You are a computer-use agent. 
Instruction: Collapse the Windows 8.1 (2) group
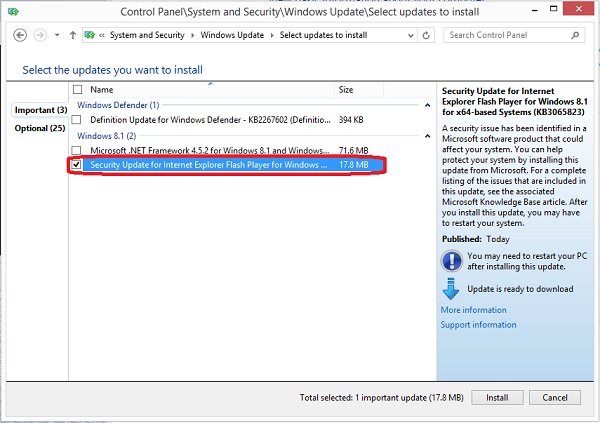click(x=427, y=136)
